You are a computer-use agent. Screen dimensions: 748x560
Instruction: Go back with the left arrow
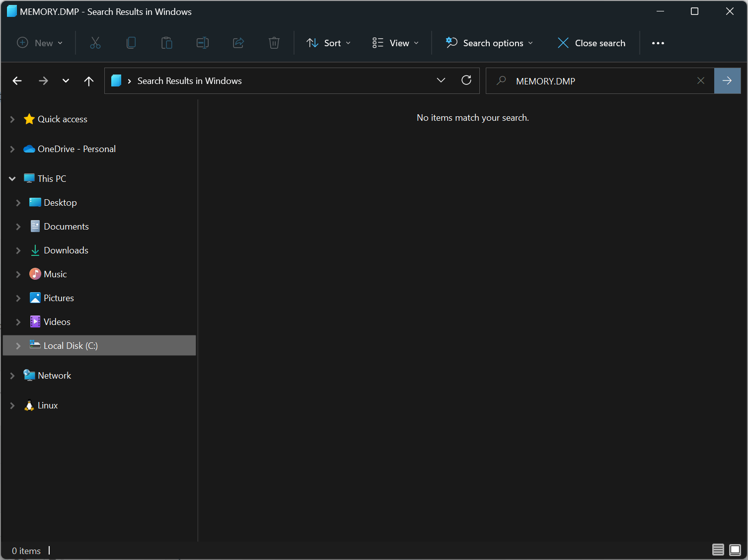17,80
